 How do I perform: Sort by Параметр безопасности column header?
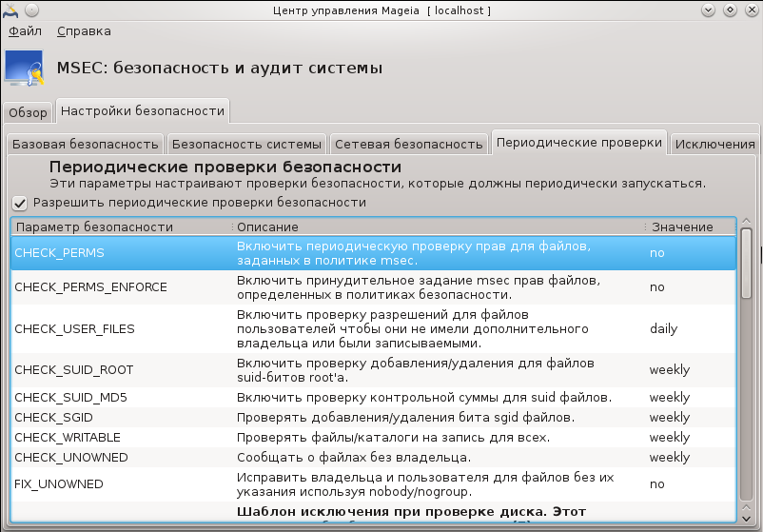point(122,227)
